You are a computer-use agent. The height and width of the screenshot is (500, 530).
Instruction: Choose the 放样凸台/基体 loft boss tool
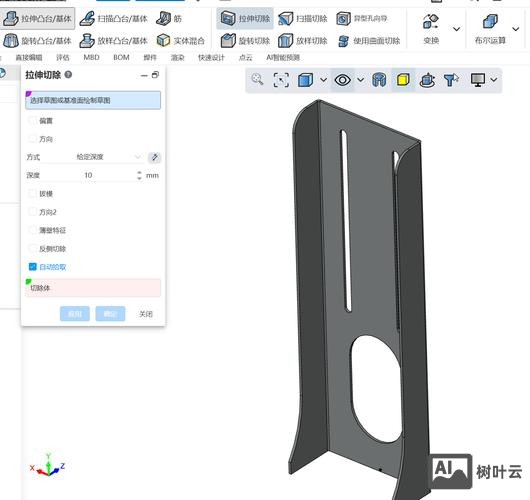point(114,41)
